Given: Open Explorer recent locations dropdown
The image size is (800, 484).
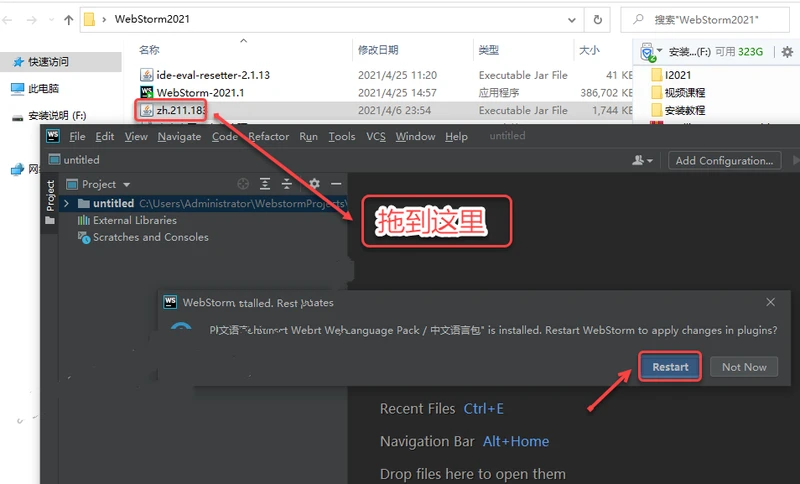Looking at the screenshot, I should point(51,20).
